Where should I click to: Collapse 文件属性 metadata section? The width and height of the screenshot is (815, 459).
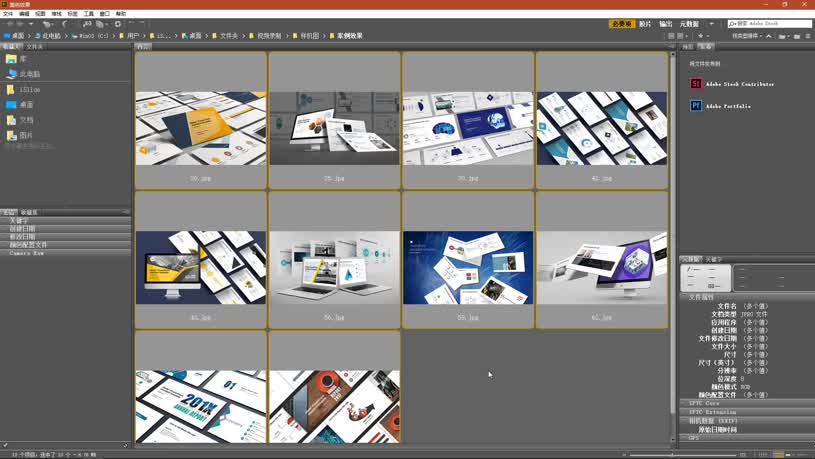(x=747, y=297)
